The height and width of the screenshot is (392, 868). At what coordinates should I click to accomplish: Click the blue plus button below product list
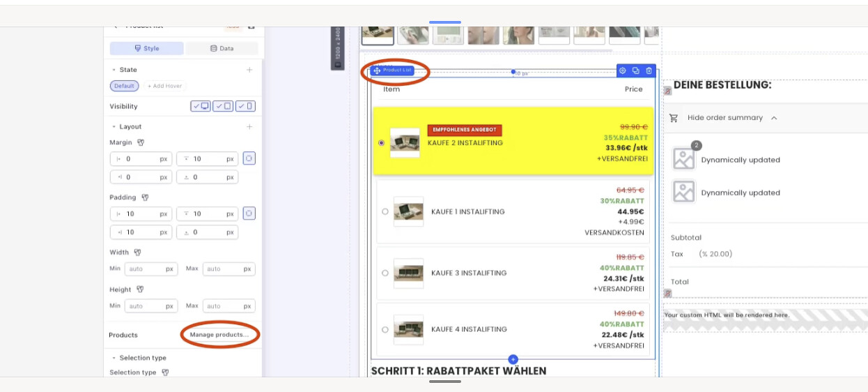513,359
